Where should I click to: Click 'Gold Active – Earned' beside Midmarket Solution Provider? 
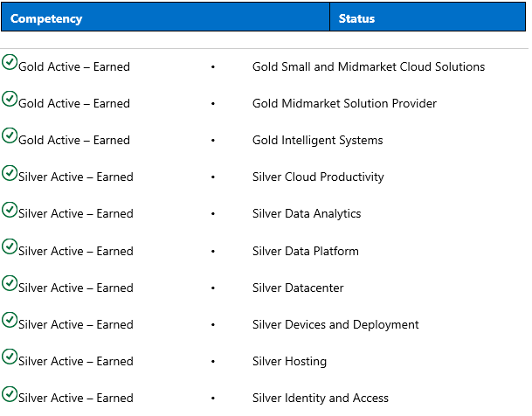coord(74,103)
